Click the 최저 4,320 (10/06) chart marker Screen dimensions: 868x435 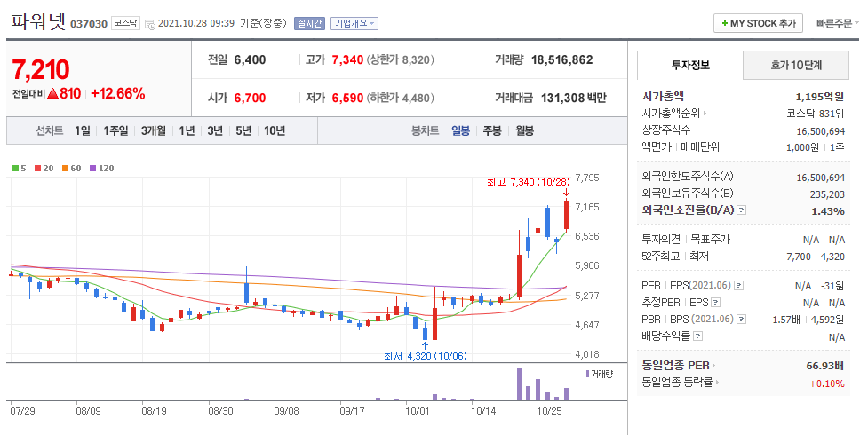coord(426,356)
